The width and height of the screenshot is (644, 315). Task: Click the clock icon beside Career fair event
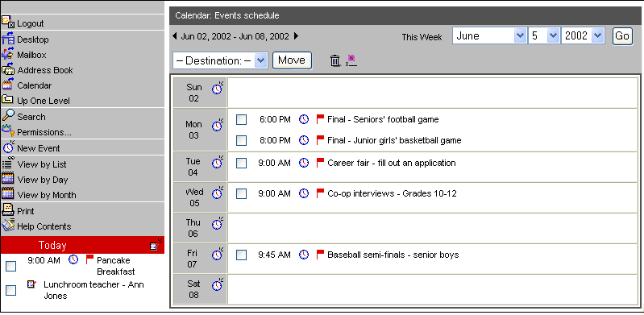pyautogui.click(x=304, y=163)
